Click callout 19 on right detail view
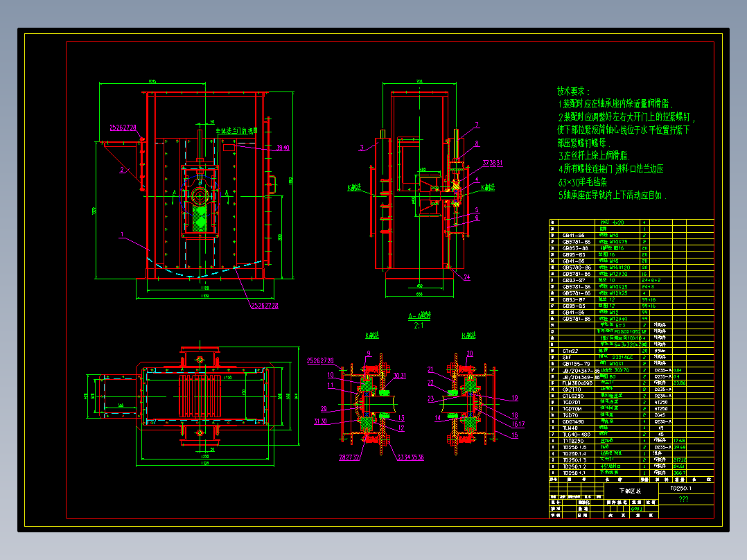The height and width of the screenshot is (560, 747). [514, 398]
